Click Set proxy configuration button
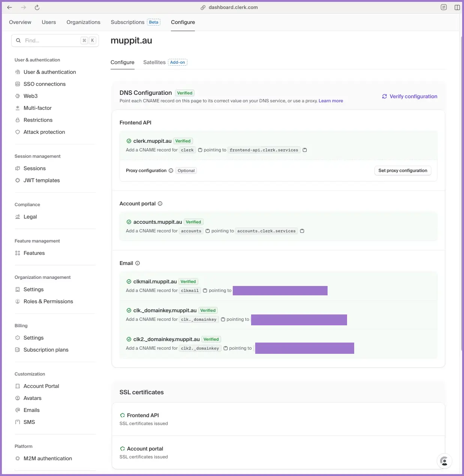Image resolution: width=464 pixels, height=476 pixels. 403,171
